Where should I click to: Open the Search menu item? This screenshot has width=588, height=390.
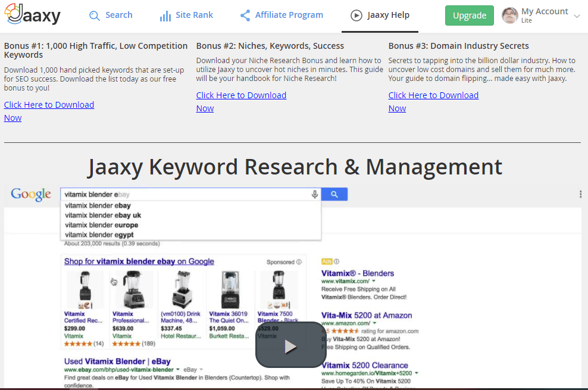pos(119,15)
